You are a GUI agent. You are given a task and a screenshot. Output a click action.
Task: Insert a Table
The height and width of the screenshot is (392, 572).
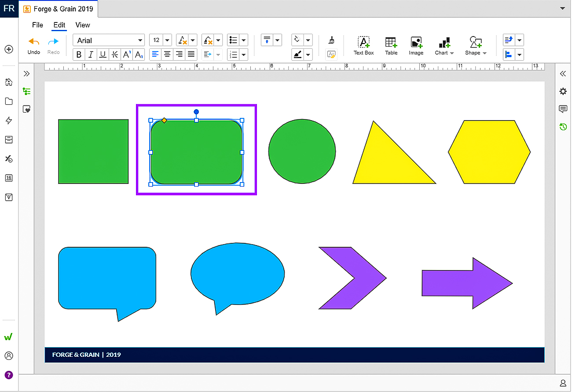pyautogui.click(x=391, y=46)
